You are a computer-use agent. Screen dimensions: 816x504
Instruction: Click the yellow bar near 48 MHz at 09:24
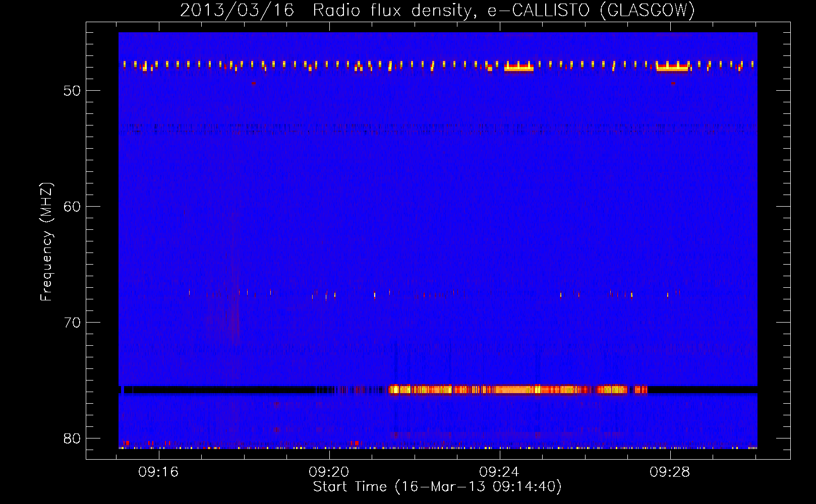519,67
